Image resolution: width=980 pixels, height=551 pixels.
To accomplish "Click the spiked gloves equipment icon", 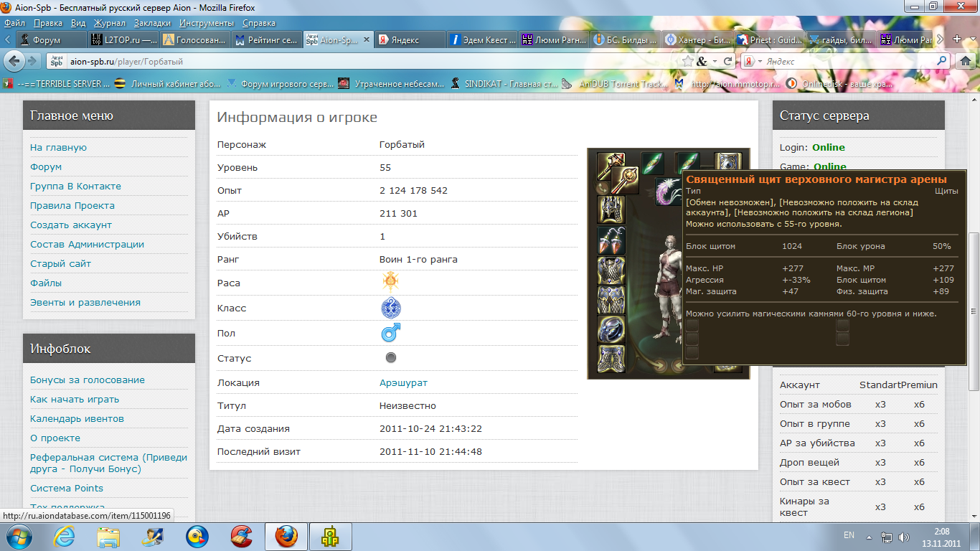I will coord(611,209).
